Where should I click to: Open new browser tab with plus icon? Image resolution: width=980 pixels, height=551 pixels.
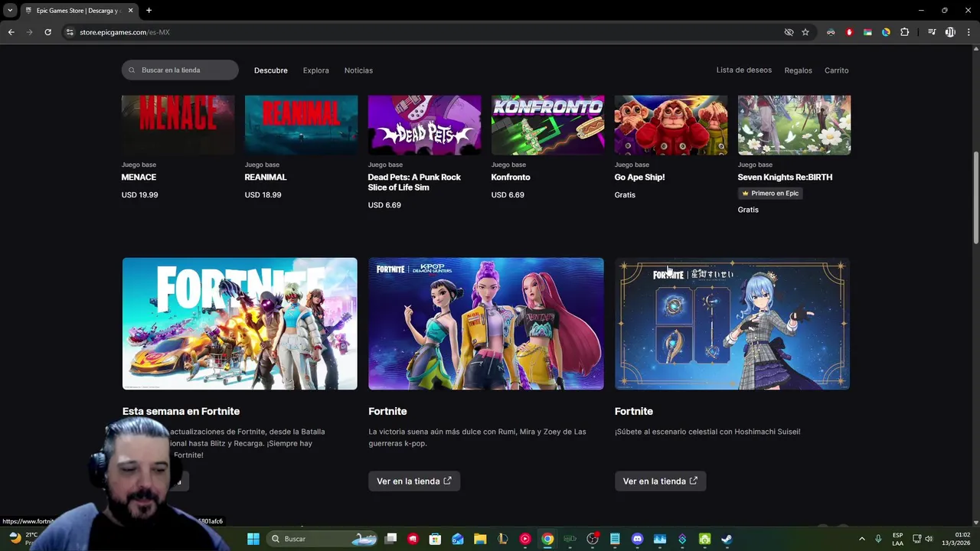[149, 10]
